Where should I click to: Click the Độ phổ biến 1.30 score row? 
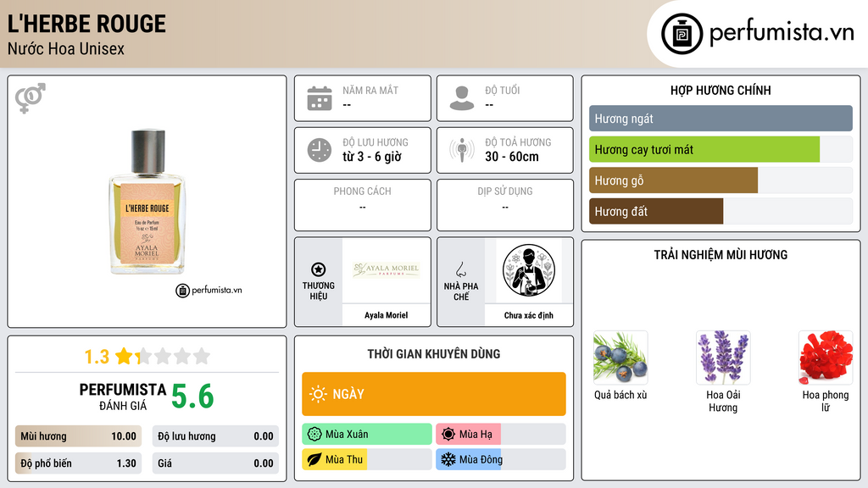[78, 463]
